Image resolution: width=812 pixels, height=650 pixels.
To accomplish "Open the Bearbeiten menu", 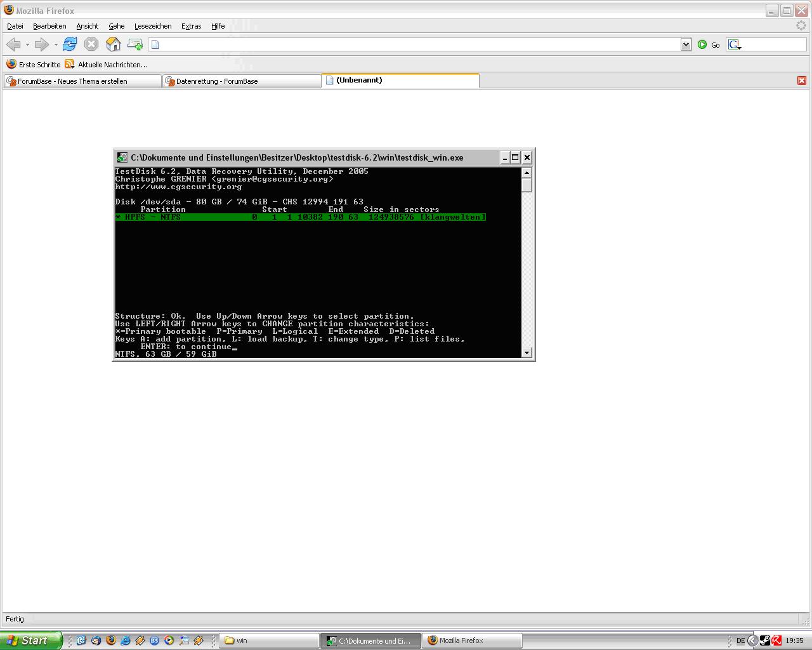I will [x=49, y=26].
